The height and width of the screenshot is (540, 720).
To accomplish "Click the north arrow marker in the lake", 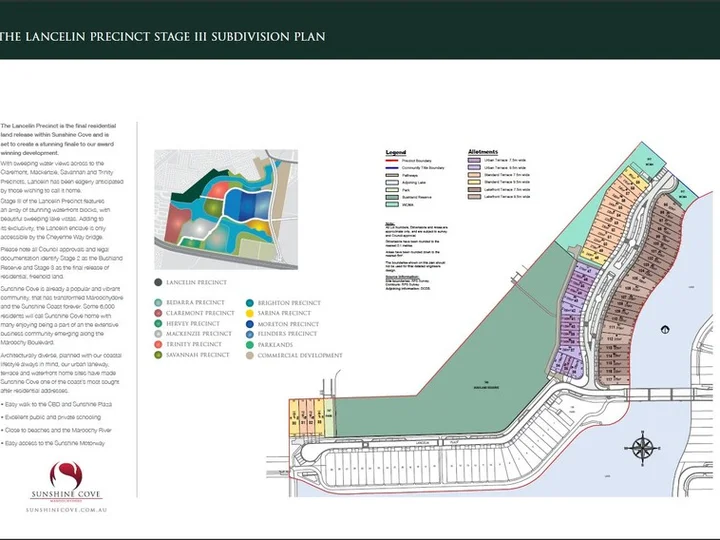I will pos(665,329).
